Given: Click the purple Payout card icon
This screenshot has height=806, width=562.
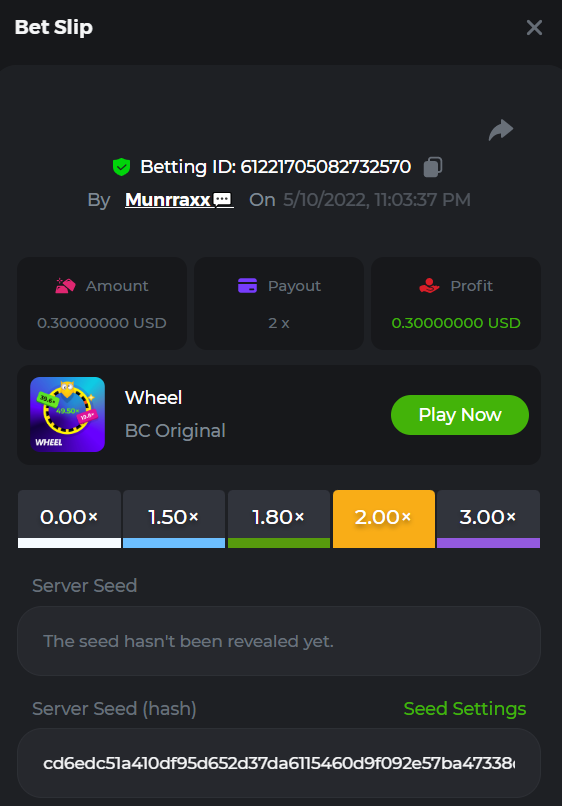Looking at the screenshot, I should tap(247, 285).
